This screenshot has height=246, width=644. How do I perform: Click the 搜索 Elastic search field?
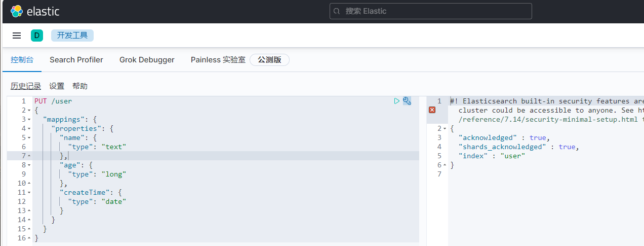point(435,11)
